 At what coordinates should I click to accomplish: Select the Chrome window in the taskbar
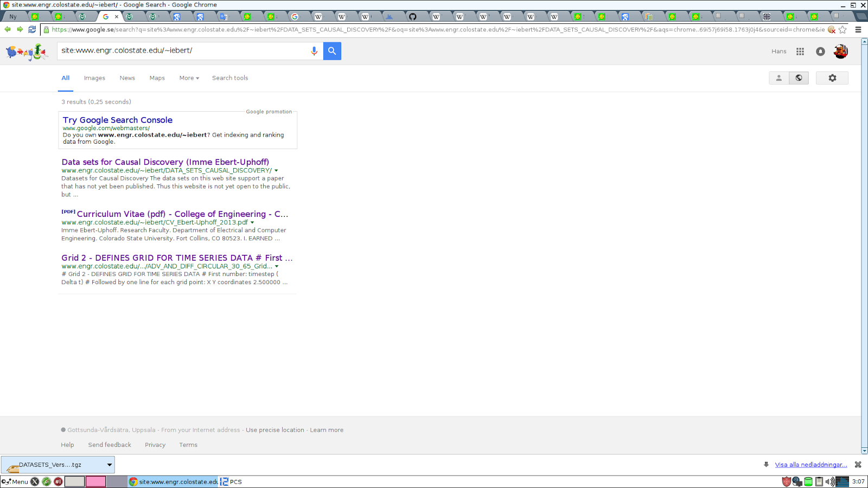(x=174, y=481)
